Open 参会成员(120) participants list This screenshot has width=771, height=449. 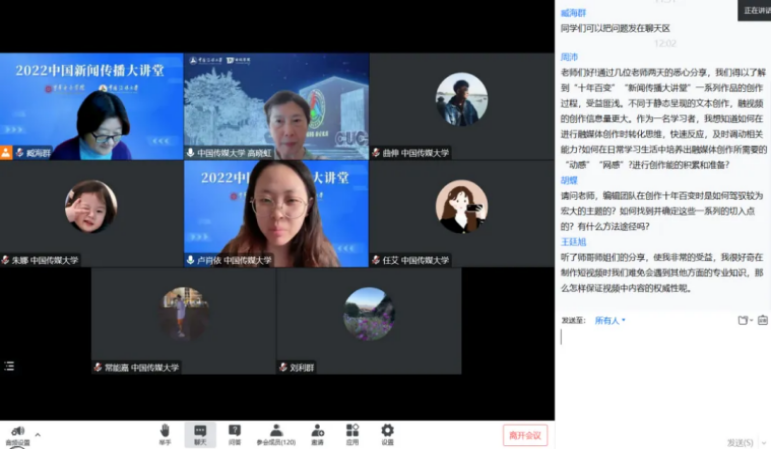click(x=276, y=432)
